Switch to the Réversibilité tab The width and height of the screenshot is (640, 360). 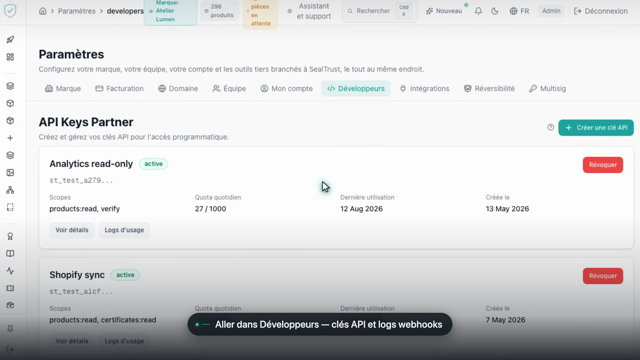(x=489, y=89)
